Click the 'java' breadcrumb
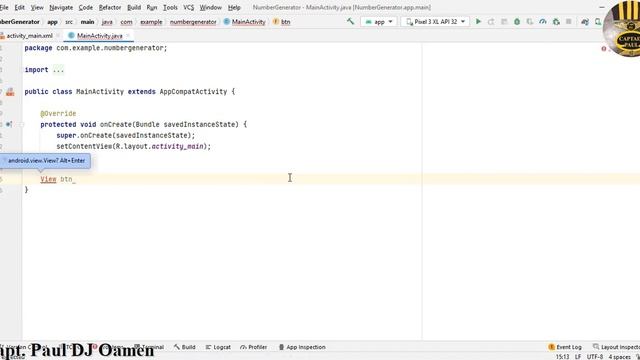The width and height of the screenshot is (640, 360). point(107,22)
